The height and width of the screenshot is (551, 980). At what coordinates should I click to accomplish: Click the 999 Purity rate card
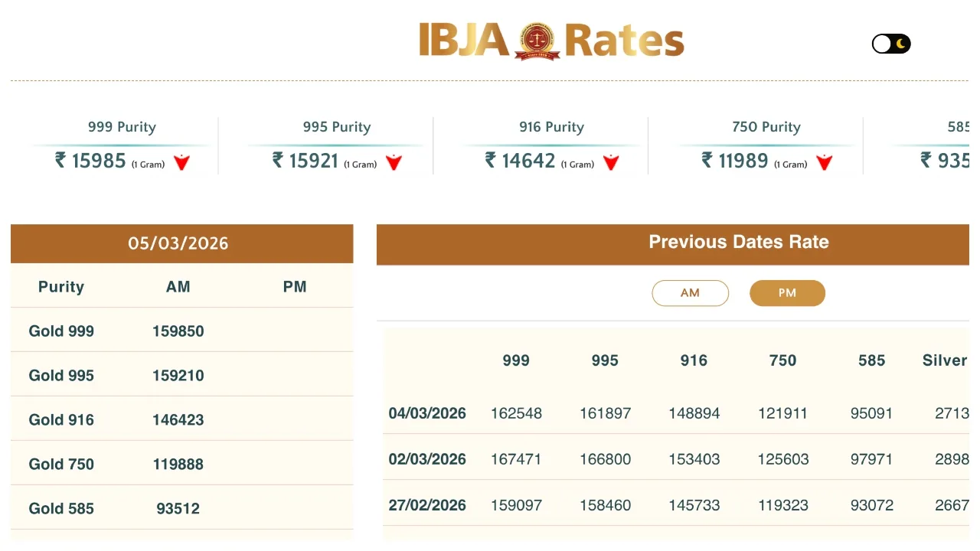(x=122, y=145)
